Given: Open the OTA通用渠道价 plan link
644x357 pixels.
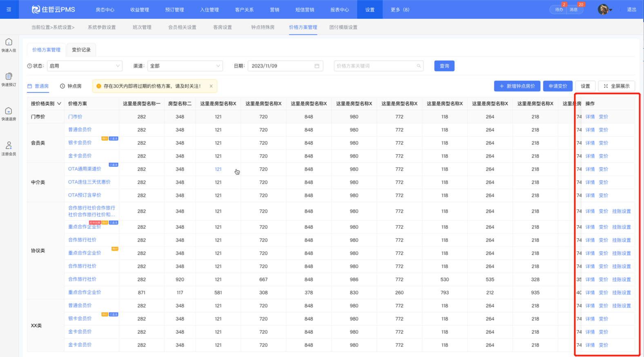Looking at the screenshot, I should pyautogui.click(x=85, y=169).
